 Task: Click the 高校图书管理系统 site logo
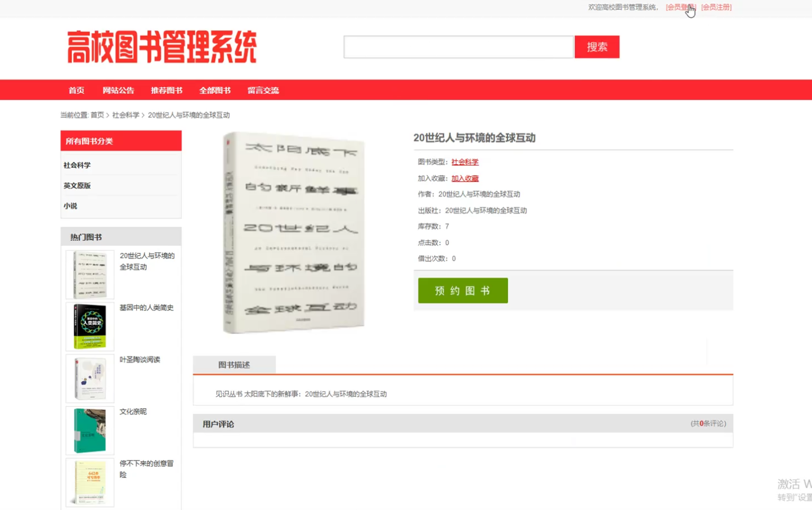coord(162,47)
